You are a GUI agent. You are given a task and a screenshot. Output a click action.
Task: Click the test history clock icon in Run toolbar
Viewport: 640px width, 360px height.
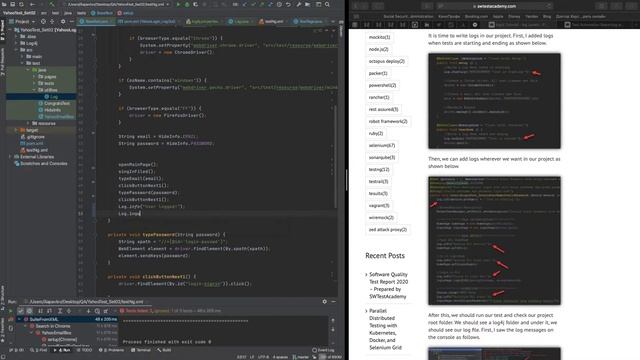point(97,311)
